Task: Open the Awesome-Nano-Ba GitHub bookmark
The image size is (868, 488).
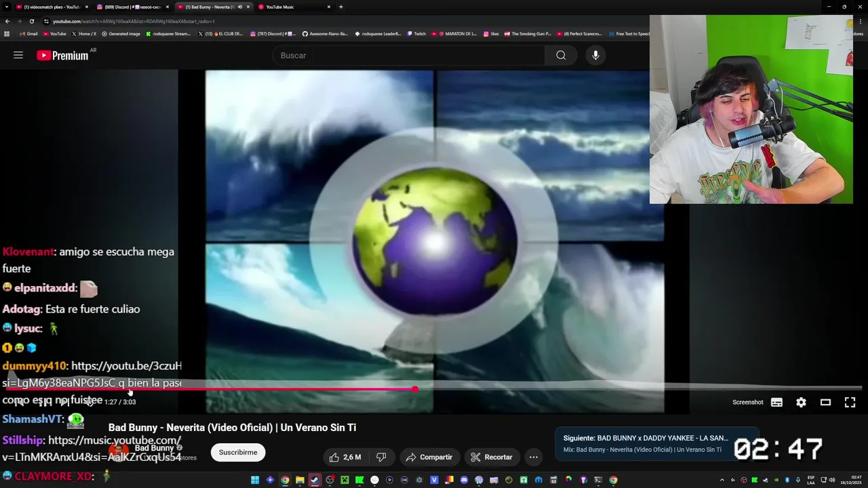Action: point(325,33)
